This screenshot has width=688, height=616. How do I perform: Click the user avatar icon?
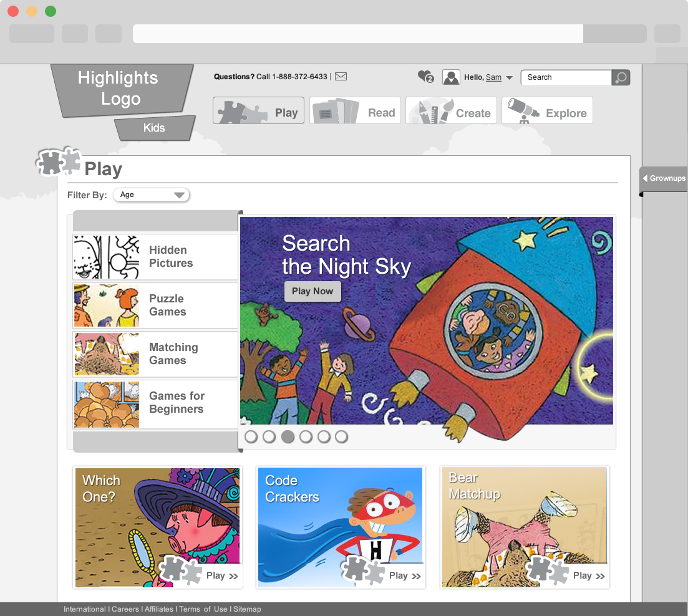point(451,77)
